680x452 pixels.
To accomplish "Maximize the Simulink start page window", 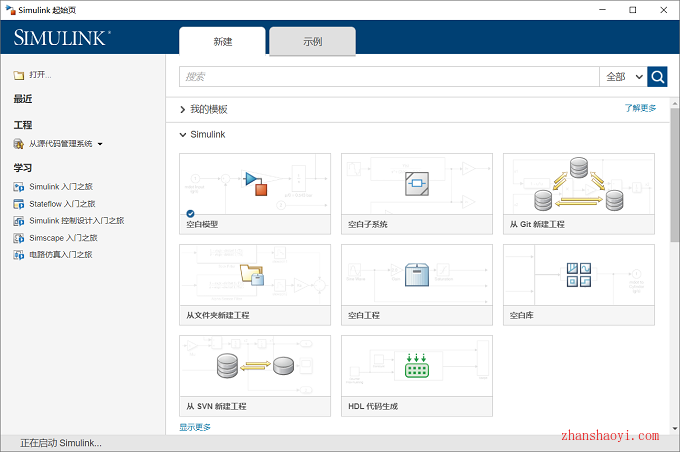I will (633, 10).
